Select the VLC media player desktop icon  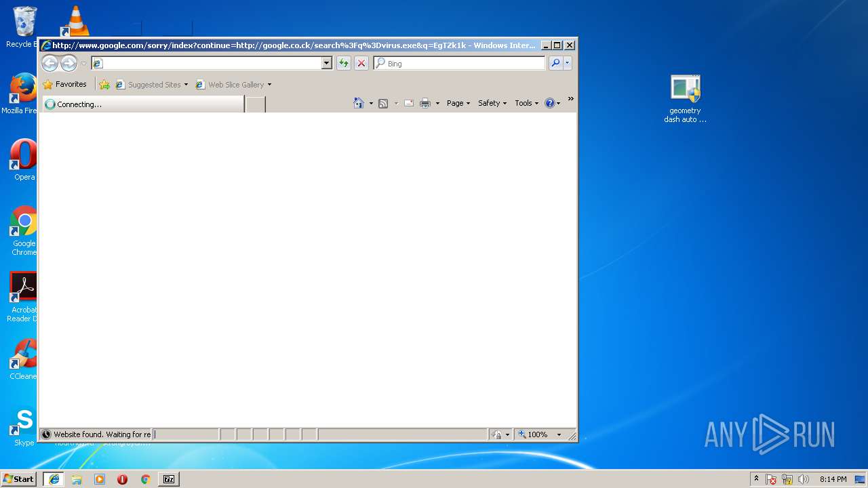(76, 20)
